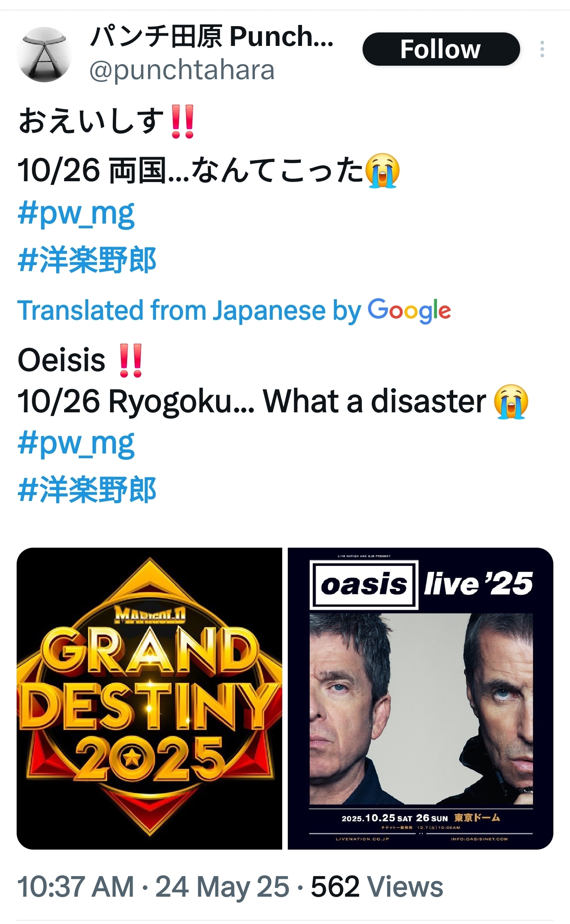This screenshot has height=924, width=570.
Task: Click the red exclamation emoji after Oeisis
Action: (x=131, y=360)
